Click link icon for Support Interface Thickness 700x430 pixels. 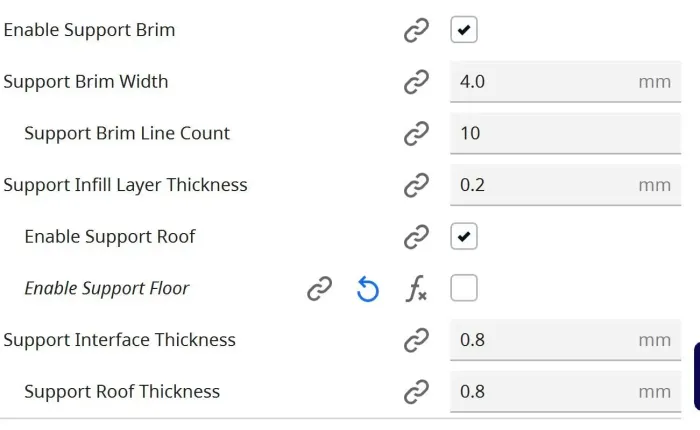point(416,340)
